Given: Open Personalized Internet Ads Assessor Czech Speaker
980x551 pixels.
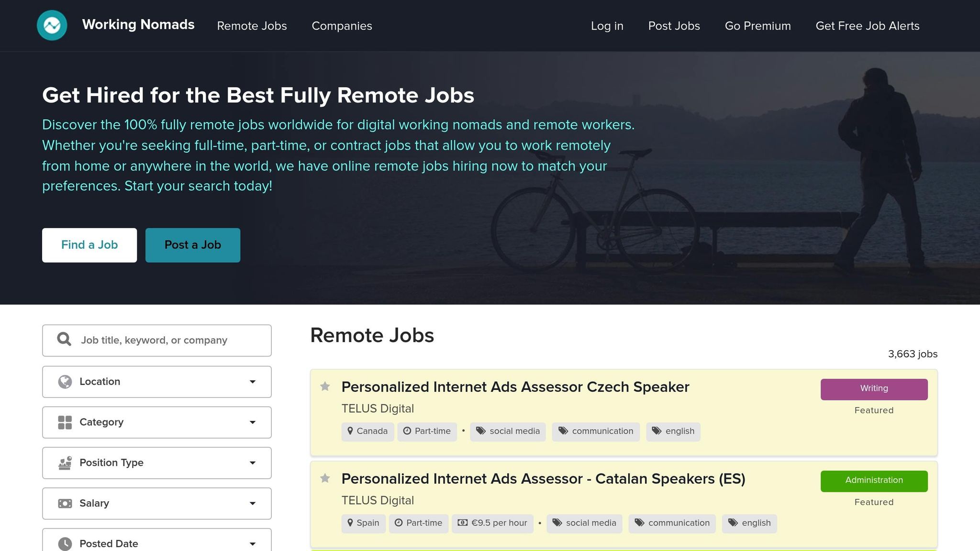Looking at the screenshot, I should pyautogui.click(x=515, y=387).
